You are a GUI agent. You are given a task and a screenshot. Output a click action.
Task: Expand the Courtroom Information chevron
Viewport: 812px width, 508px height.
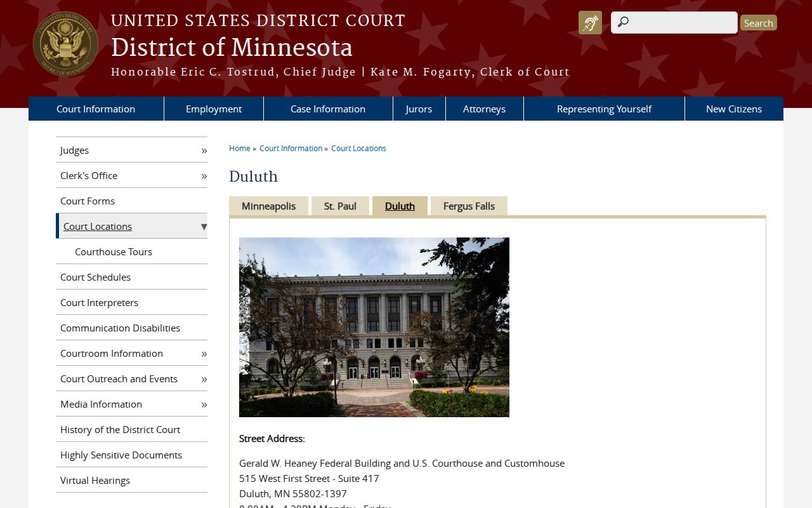point(204,354)
